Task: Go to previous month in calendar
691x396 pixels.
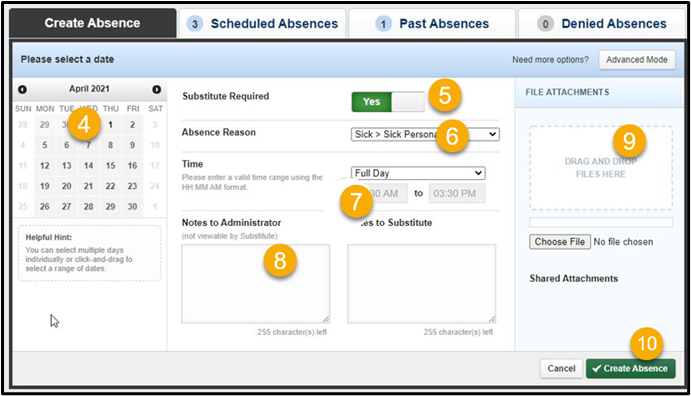Action: (x=22, y=89)
